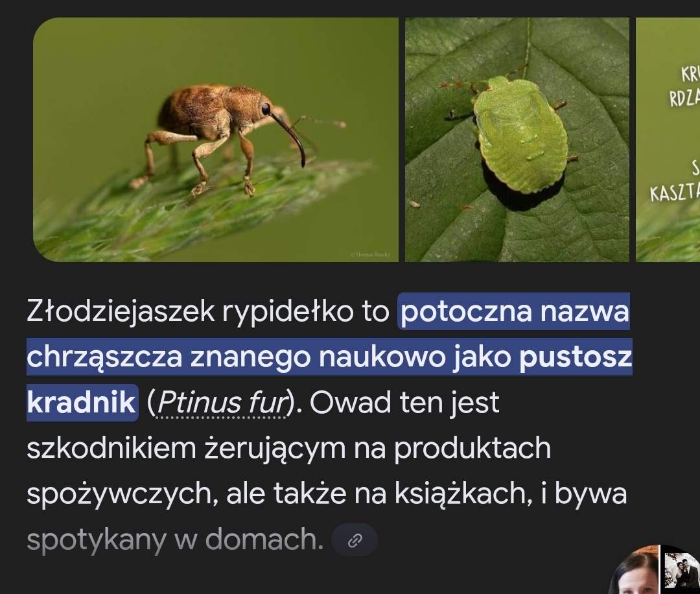Open the source link chip after "domach."
The image size is (700, 594).
[x=355, y=540]
